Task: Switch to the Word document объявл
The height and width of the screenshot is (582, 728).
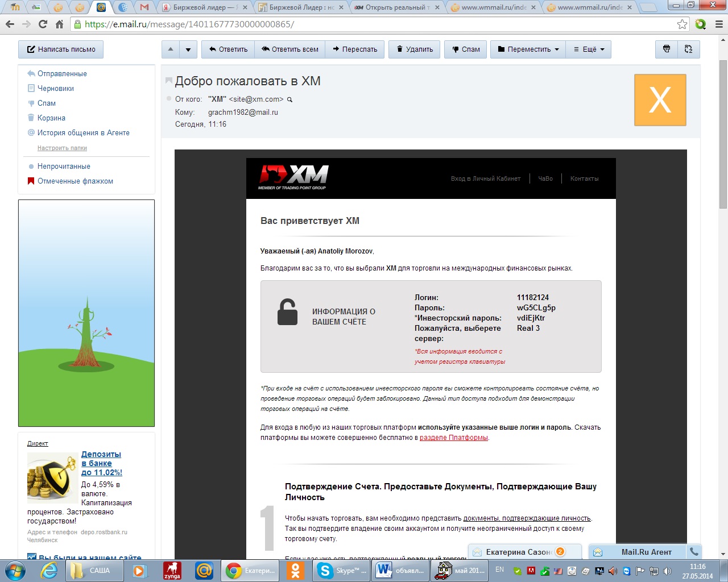Action: pyautogui.click(x=401, y=570)
